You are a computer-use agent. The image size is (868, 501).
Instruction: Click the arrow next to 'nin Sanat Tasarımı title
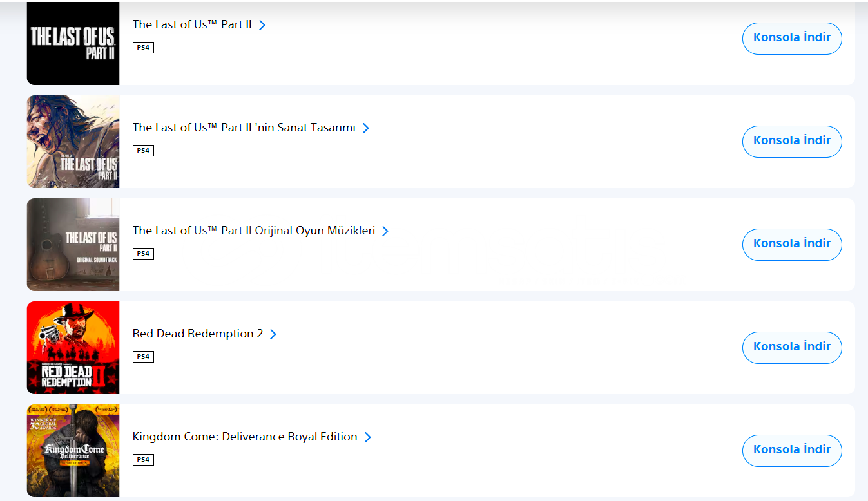click(366, 128)
